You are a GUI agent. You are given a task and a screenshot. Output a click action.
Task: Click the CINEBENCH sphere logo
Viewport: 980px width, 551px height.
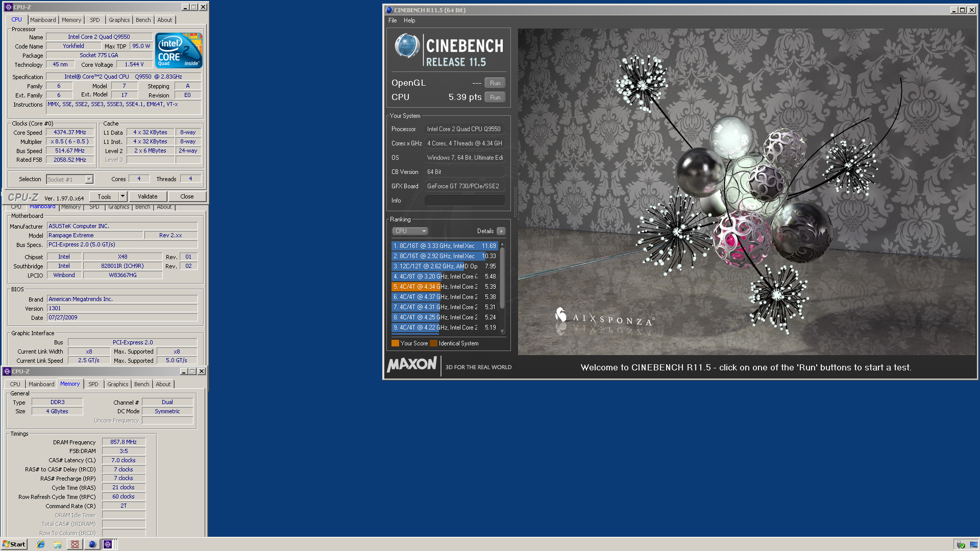tap(407, 46)
